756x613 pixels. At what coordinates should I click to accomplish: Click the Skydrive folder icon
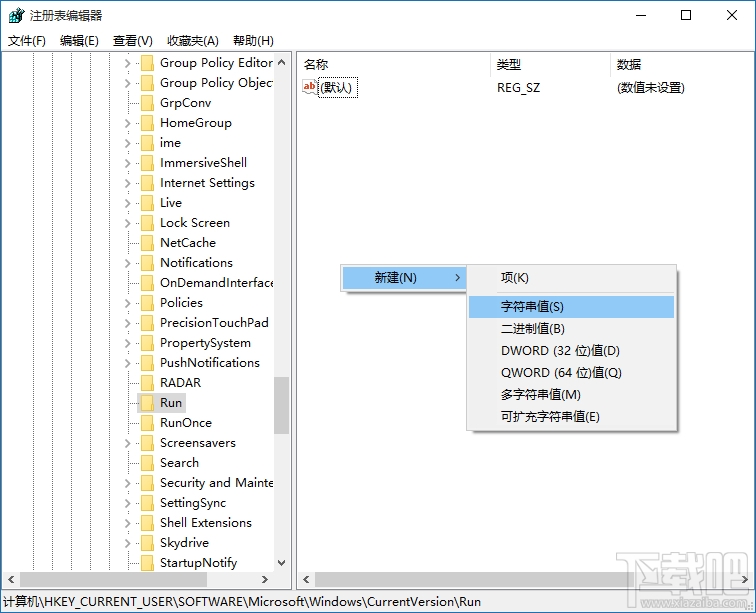pyautogui.click(x=147, y=543)
